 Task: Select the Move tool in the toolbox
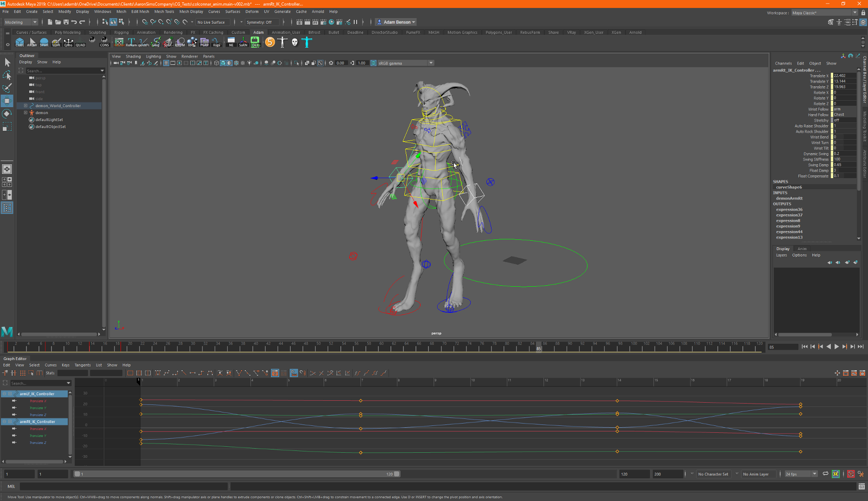[x=7, y=101]
